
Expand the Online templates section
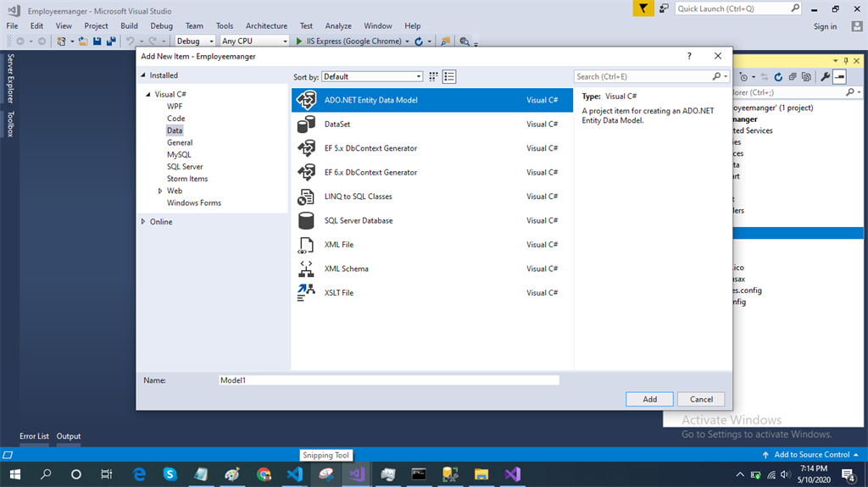pyautogui.click(x=142, y=222)
